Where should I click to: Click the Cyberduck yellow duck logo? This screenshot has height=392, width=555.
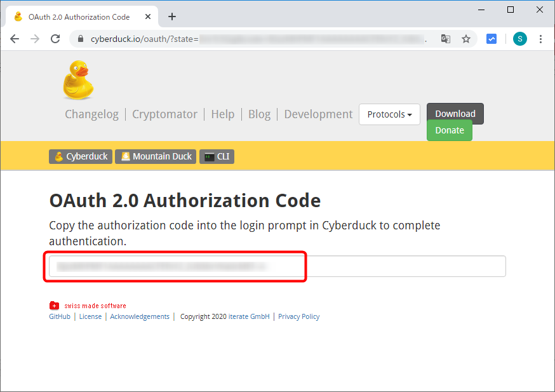(78, 80)
